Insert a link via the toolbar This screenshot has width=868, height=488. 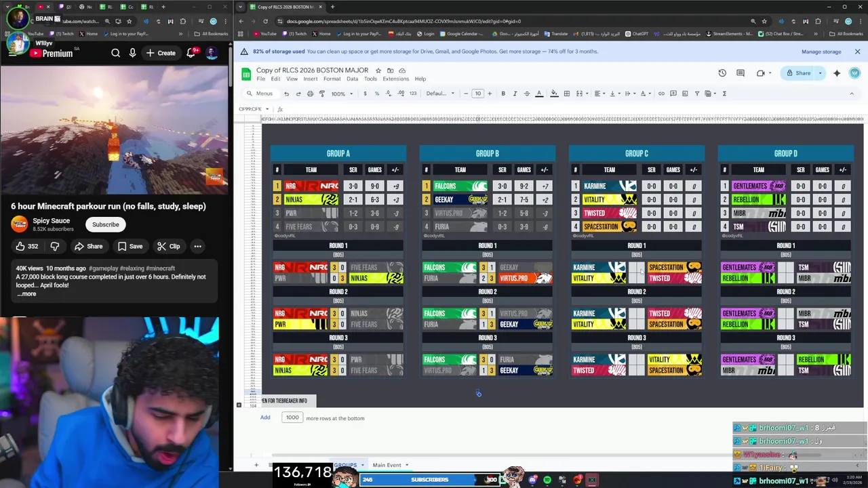pyautogui.click(x=661, y=94)
